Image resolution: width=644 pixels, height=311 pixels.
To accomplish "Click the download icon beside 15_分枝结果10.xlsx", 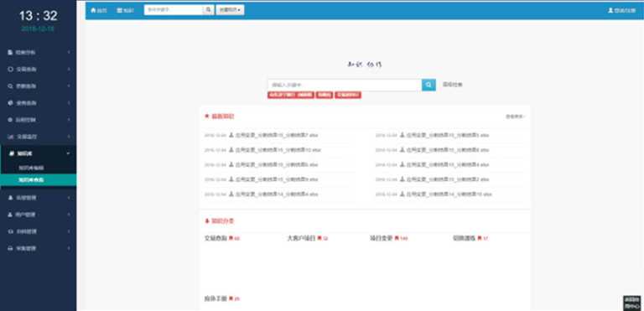I will (231, 149).
